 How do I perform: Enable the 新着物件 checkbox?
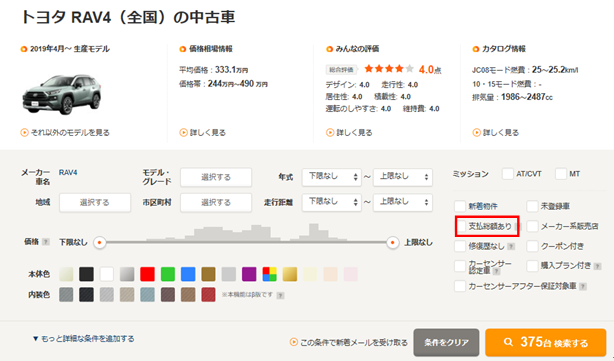(460, 206)
